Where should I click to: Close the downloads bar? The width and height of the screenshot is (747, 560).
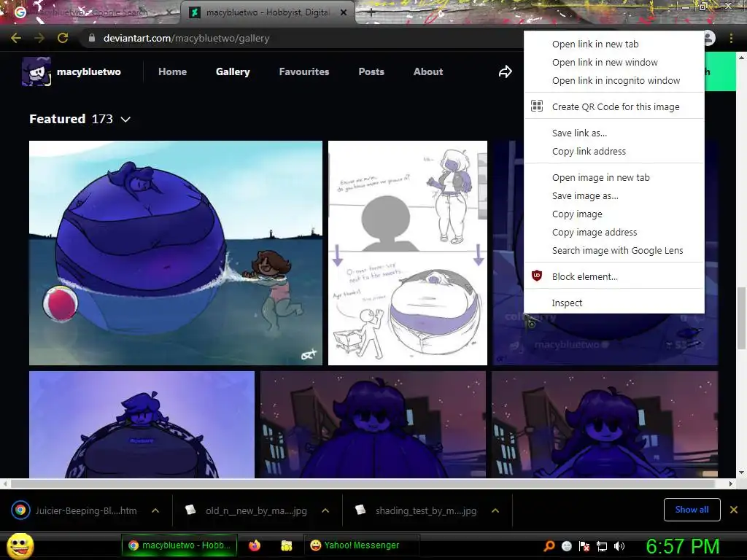(x=734, y=510)
